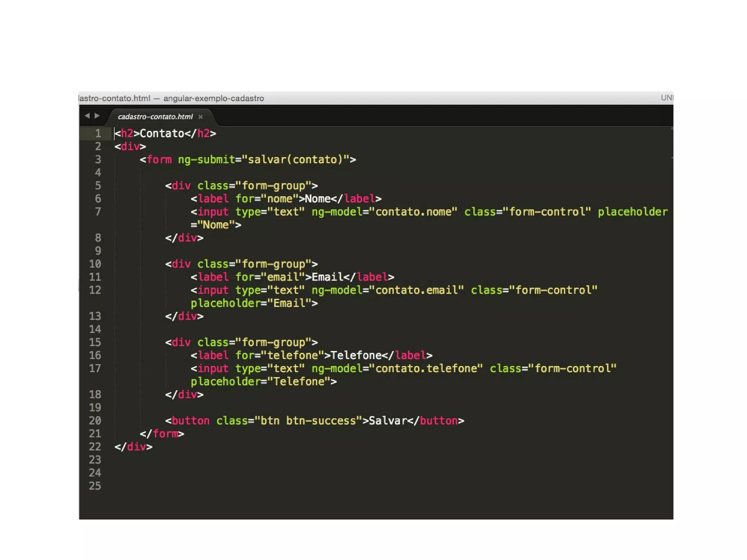Select the cadastro-contato.html tab
747x560 pixels.
pos(155,117)
